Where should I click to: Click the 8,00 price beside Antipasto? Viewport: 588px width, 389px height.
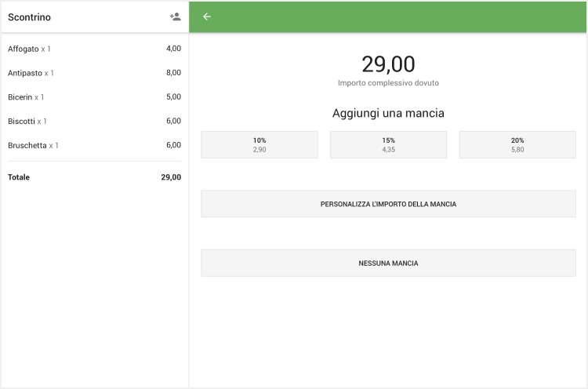[173, 73]
